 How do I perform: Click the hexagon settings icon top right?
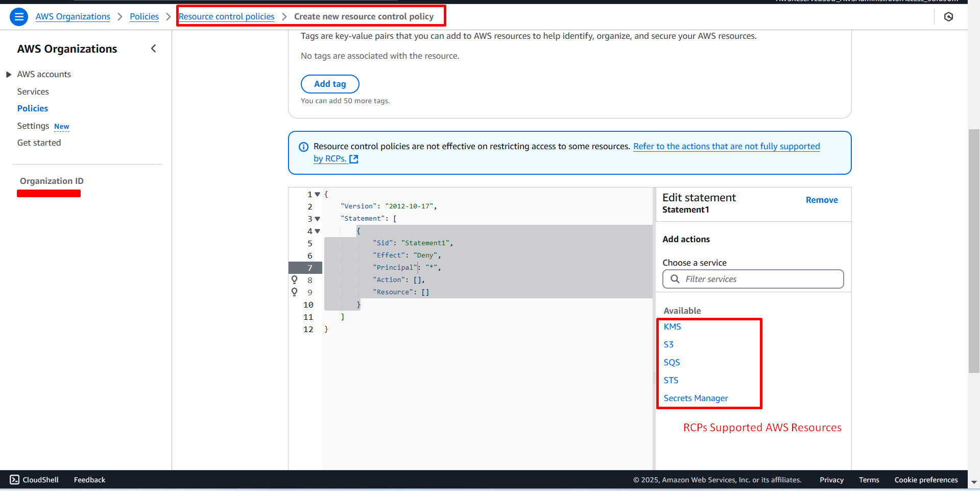(x=948, y=17)
